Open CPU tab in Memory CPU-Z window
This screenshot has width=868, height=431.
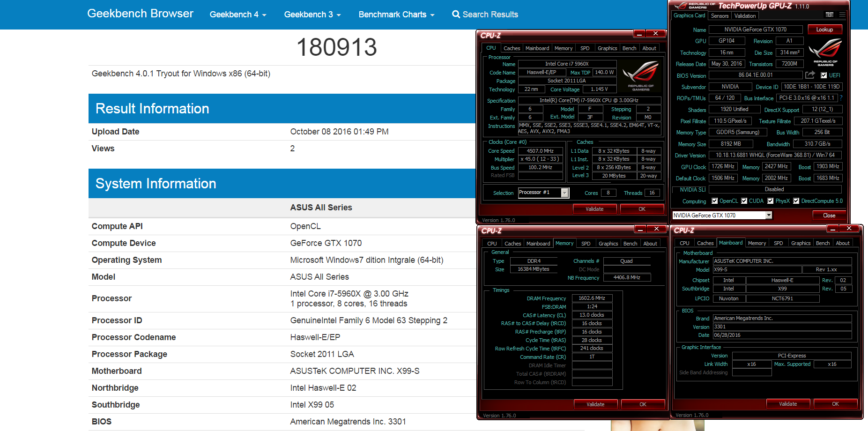coord(492,244)
